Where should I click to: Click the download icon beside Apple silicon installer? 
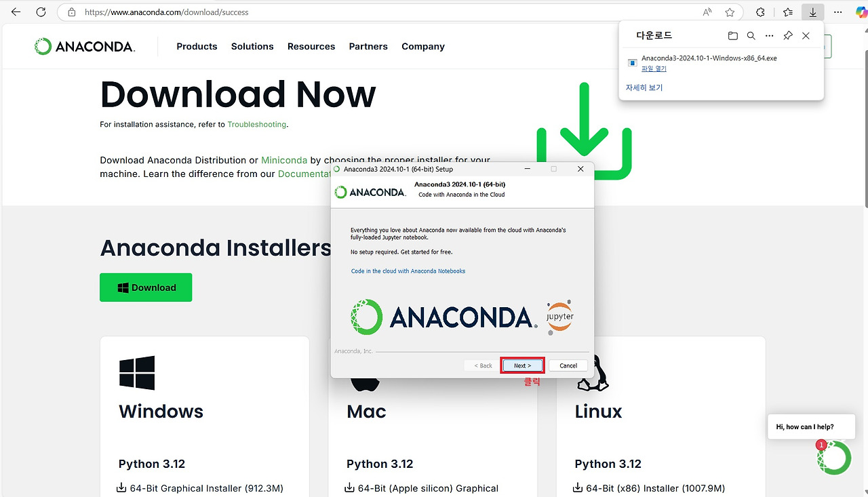pyautogui.click(x=350, y=488)
